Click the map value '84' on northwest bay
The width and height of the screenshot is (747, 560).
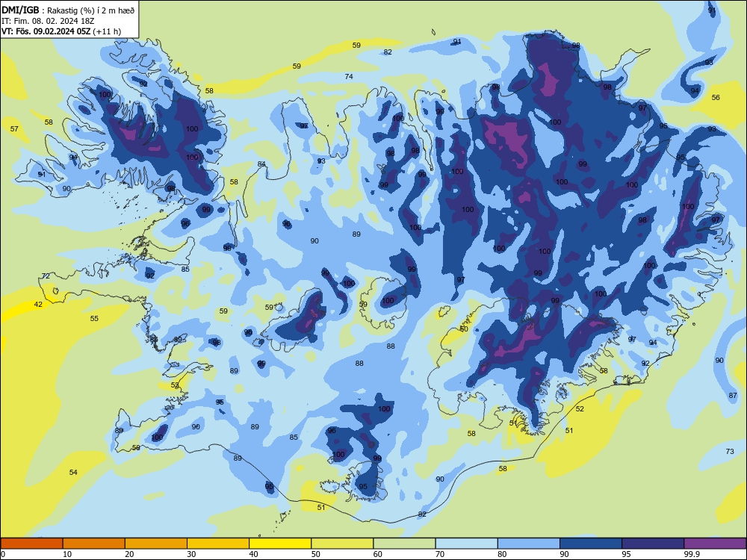click(261, 164)
